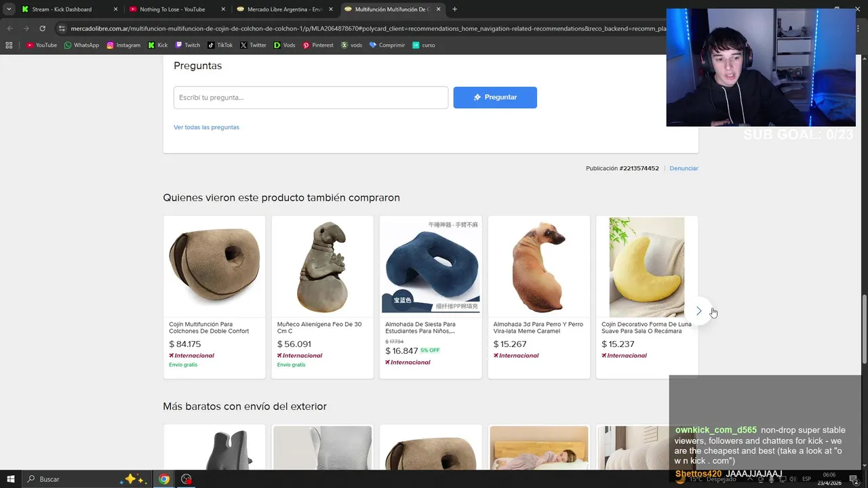Close the Stream - Kick Dashboard tab
868x488 pixels.
(115, 9)
